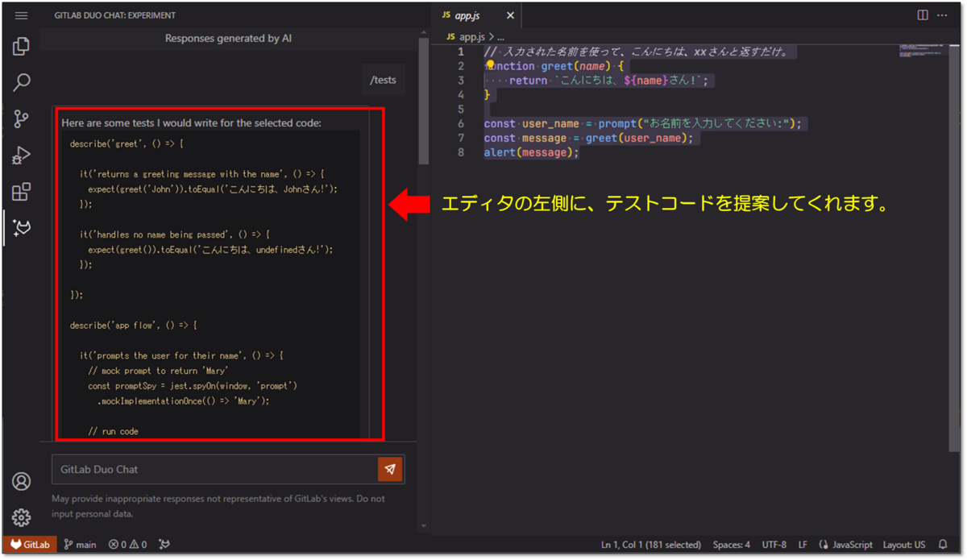Click 'function greet(name)' code line
The width and height of the screenshot is (967, 560).
coord(554,66)
